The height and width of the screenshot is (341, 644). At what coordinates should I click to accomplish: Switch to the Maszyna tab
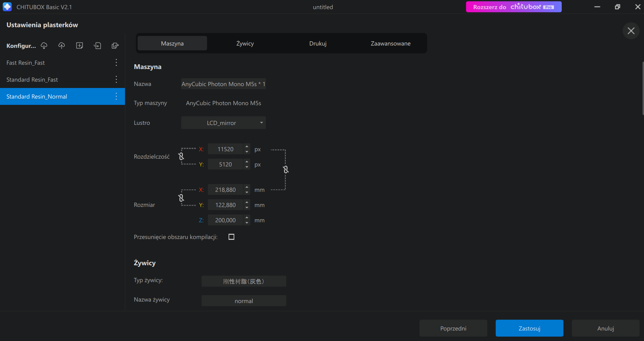172,43
